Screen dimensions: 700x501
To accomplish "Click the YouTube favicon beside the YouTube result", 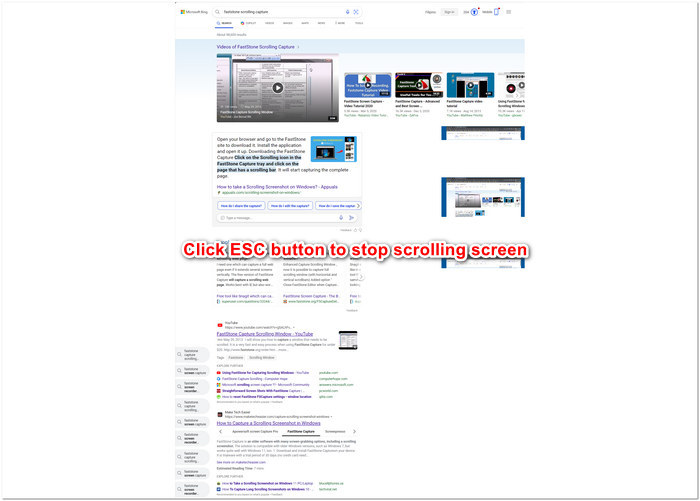I will 220,325.
